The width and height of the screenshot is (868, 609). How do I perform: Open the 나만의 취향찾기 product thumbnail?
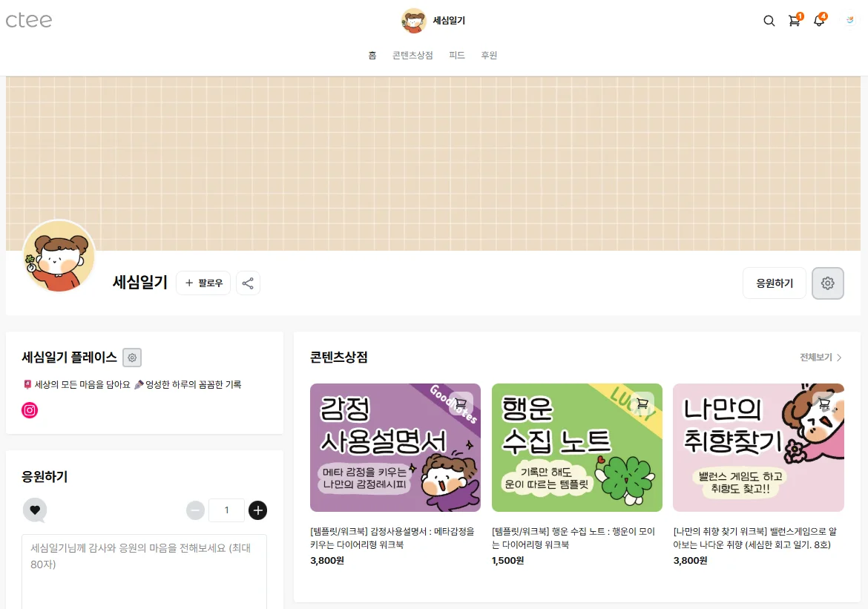pyautogui.click(x=758, y=447)
